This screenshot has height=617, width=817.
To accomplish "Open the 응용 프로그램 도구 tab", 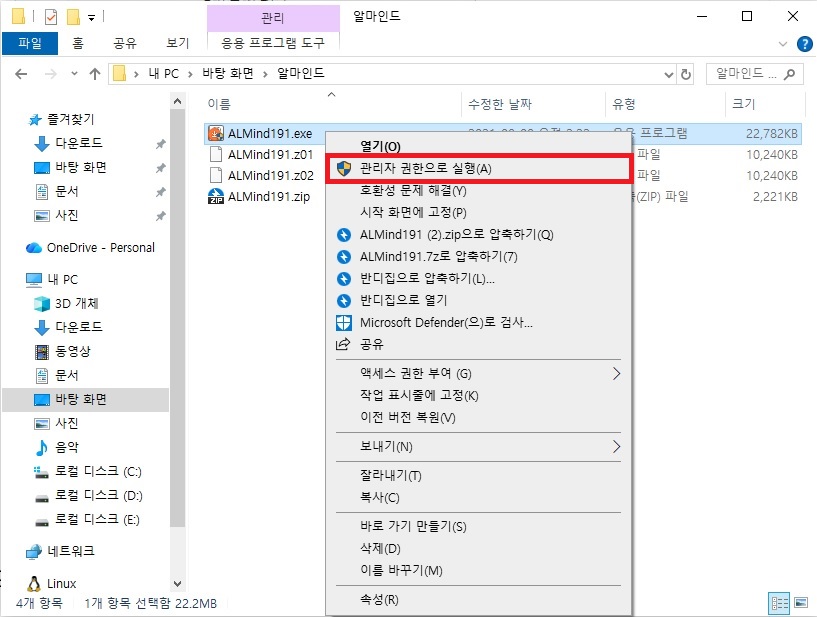I will [273, 43].
